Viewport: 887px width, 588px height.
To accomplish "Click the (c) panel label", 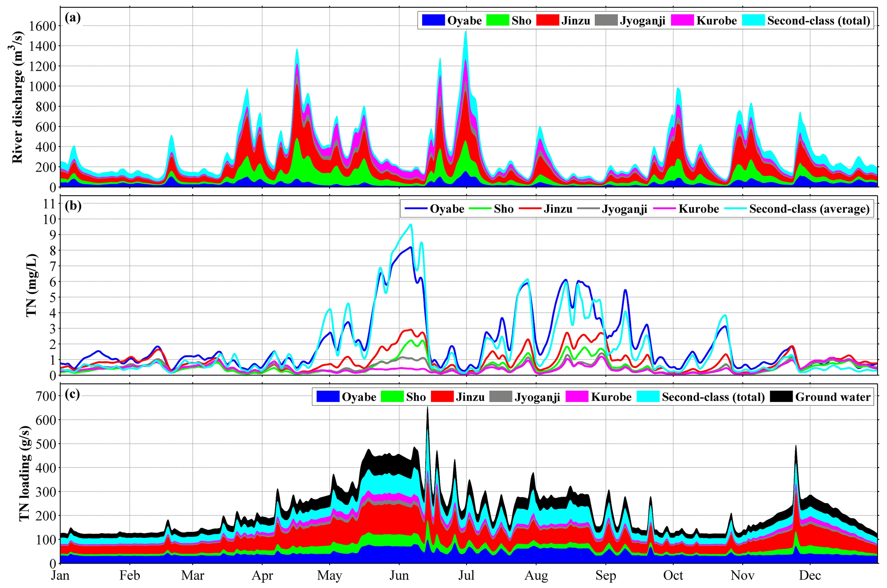I will coord(73,394).
